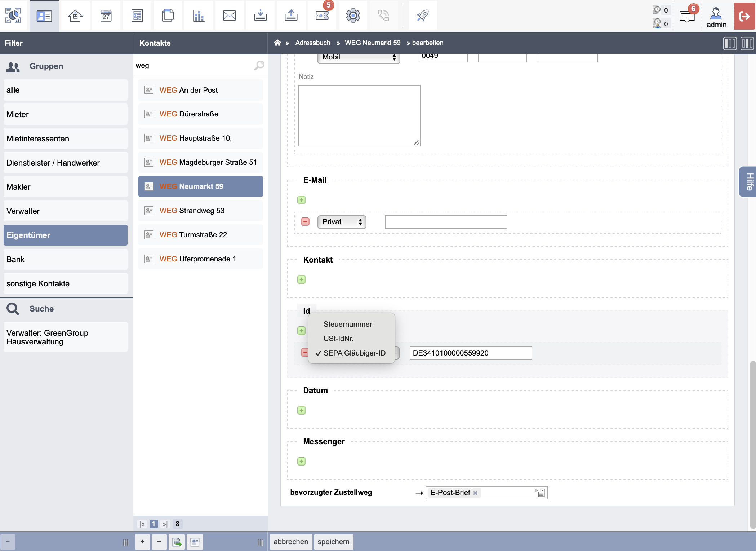Viewport: 756px width, 551px height.
Task: Click the e-mail address input field
Action: [446, 222]
